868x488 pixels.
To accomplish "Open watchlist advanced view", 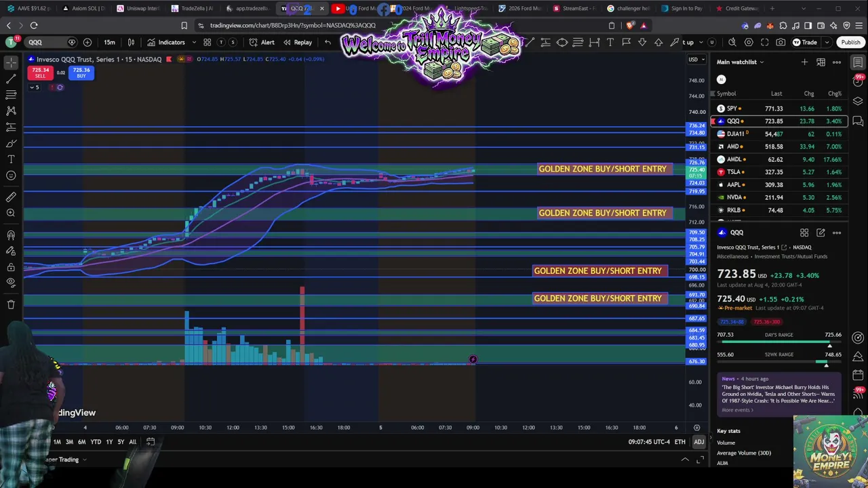I will point(821,62).
